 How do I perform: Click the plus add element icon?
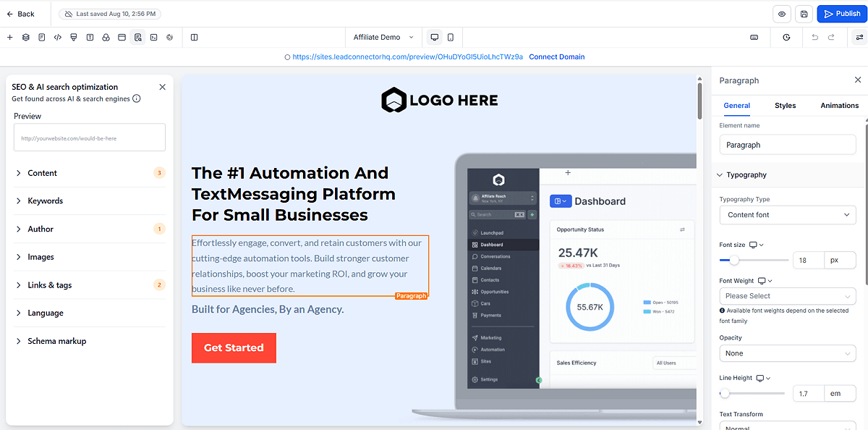pos(9,37)
